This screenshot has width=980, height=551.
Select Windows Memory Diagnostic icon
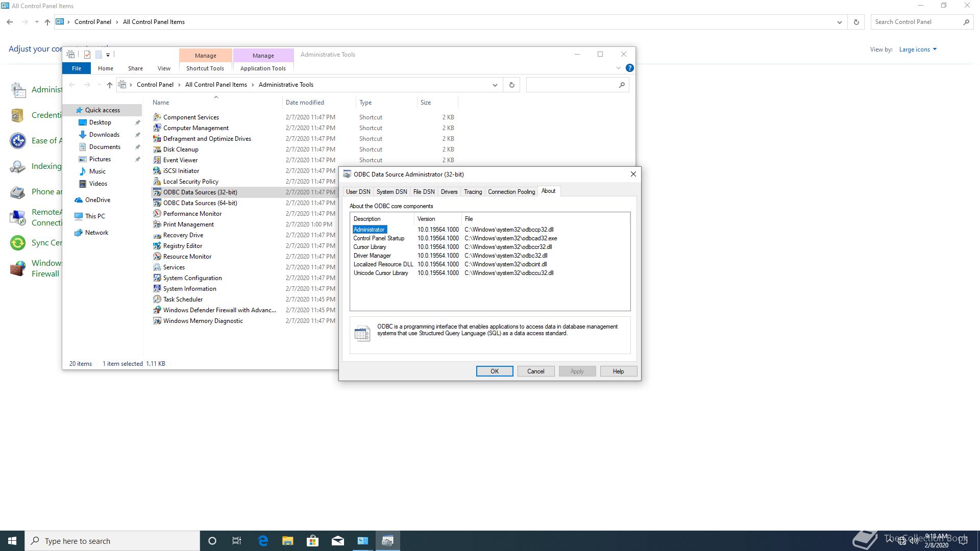(x=157, y=321)
